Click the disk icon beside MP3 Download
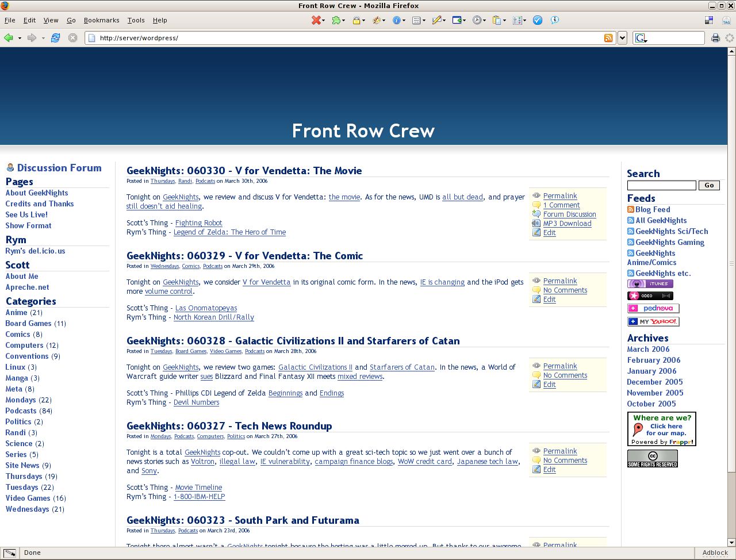Screen dimensions: 736x560 point(536,223)
